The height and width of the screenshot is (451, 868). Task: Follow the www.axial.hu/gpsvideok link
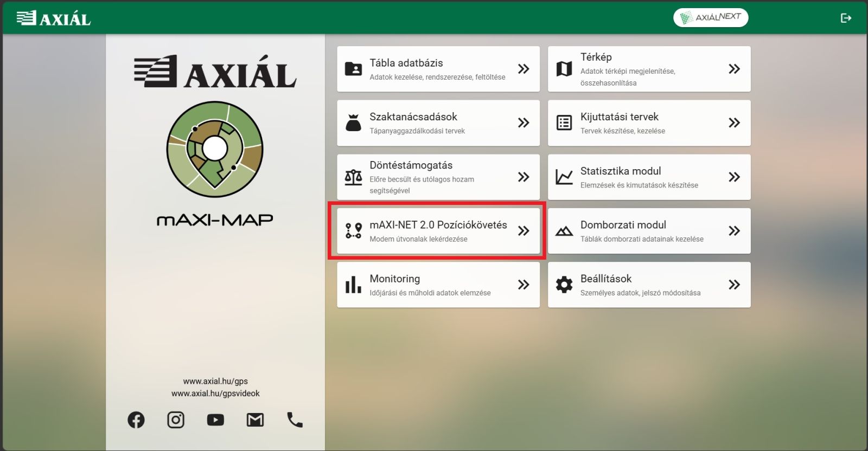[x=215, y=394]
